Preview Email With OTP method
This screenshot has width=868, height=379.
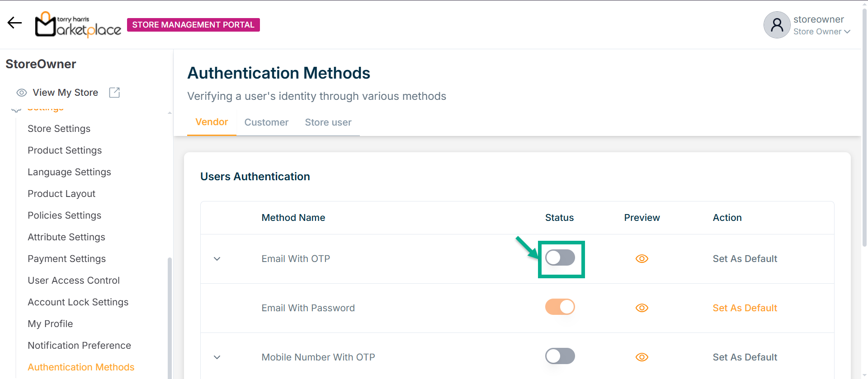[x=642, y=259]
